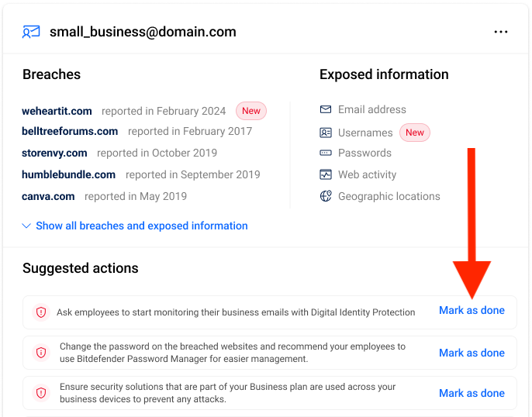This screenshot has height=417, width=532.
Task: Click the Usernames ID card icon
Action: [x=326, y=133]
